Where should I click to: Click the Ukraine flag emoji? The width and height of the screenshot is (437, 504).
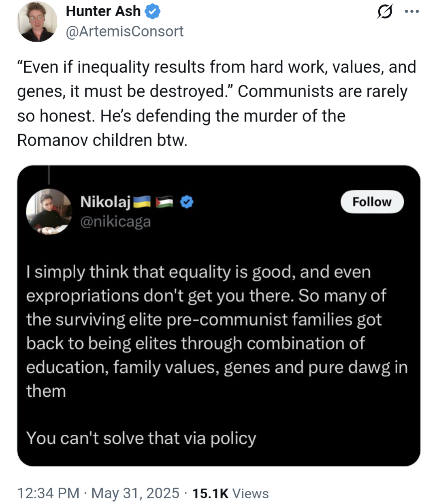point(142,201)
